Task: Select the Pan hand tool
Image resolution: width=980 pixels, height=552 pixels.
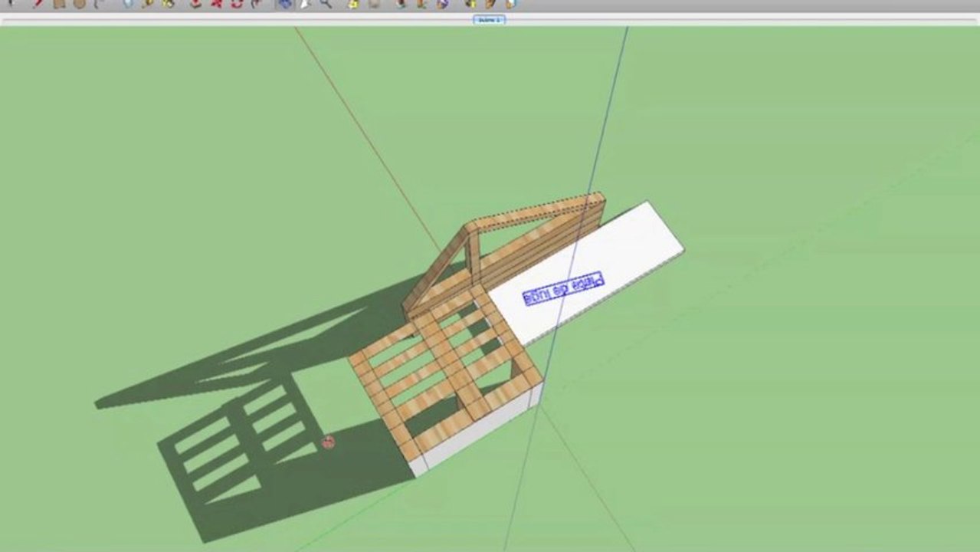Action: coord(306,4)
